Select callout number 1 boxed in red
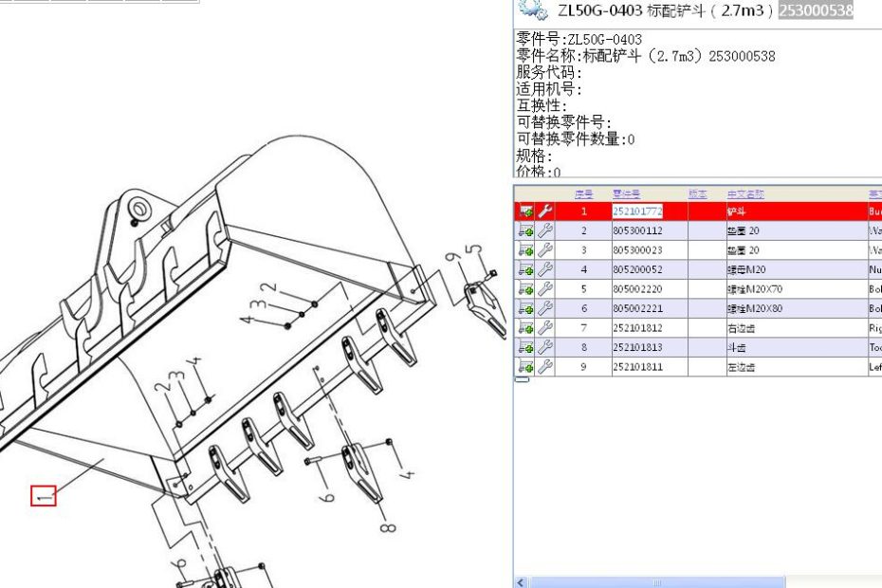This screenshot has width=882, height=588. [44, 496]
